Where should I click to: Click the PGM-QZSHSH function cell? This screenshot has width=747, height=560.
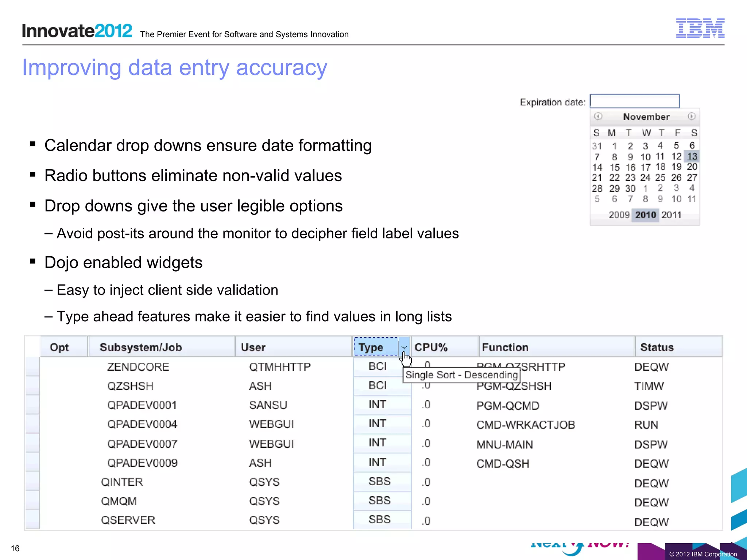coord(514,386)
